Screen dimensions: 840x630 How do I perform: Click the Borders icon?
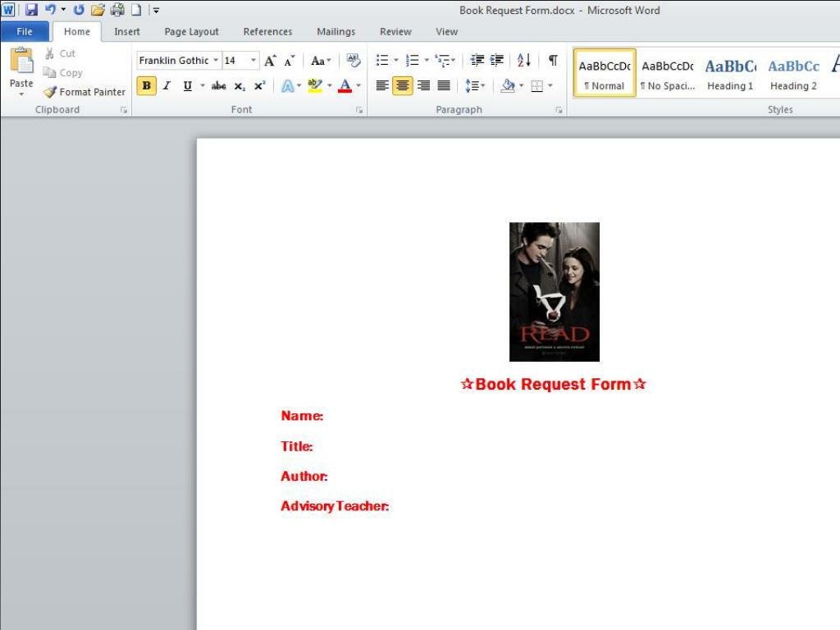(x=536, y=85)
